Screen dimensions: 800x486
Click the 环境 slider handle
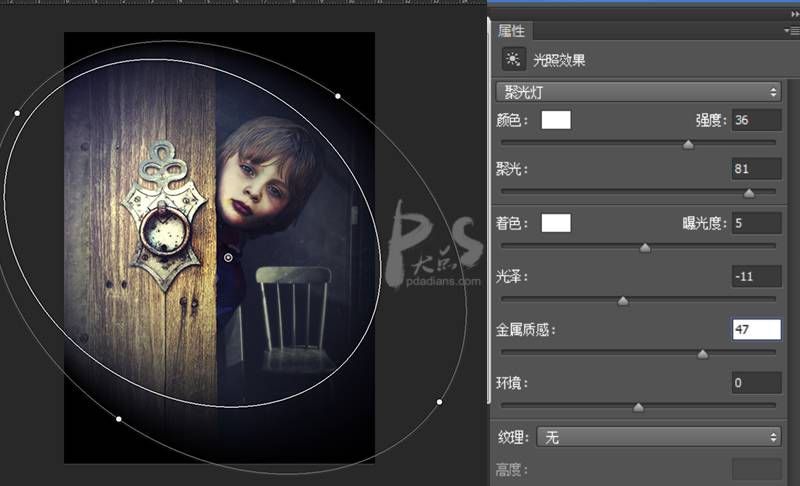click(638, 407)
